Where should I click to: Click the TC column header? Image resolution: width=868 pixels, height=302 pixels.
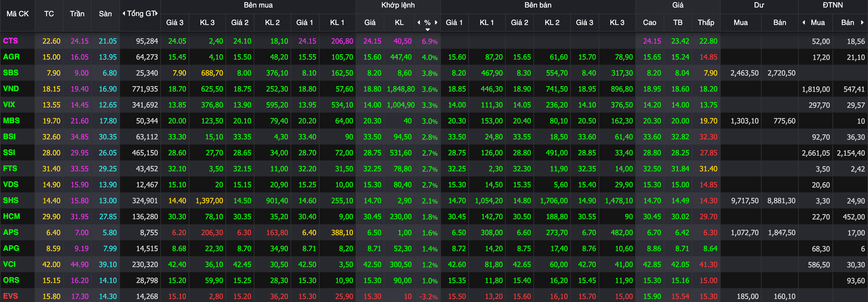49,14
